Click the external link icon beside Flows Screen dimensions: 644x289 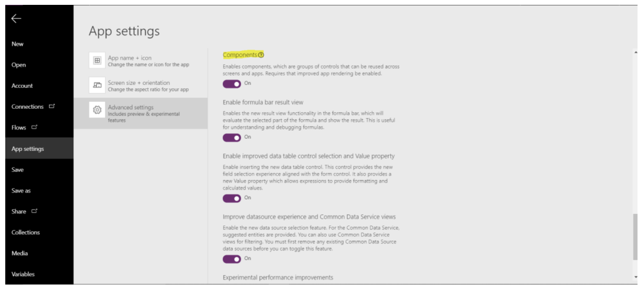[34, 127]
